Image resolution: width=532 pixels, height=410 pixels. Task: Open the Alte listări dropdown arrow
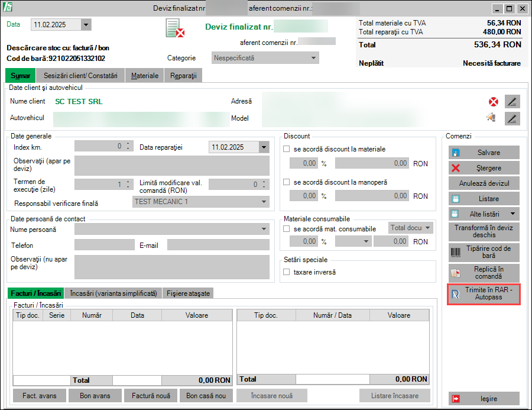pos(512,214)
